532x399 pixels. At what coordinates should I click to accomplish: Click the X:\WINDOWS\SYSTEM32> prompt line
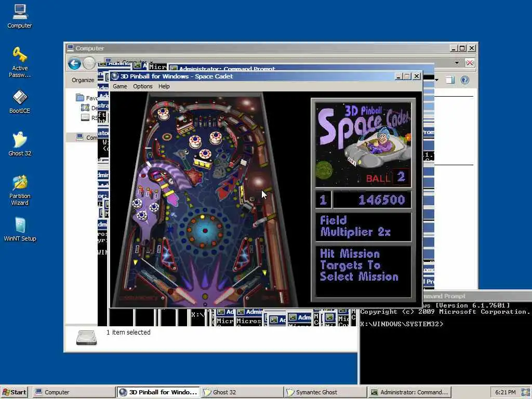402,324
